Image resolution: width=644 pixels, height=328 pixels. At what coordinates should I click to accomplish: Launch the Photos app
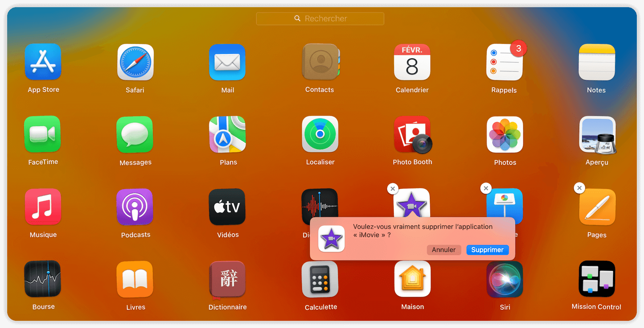505,134
